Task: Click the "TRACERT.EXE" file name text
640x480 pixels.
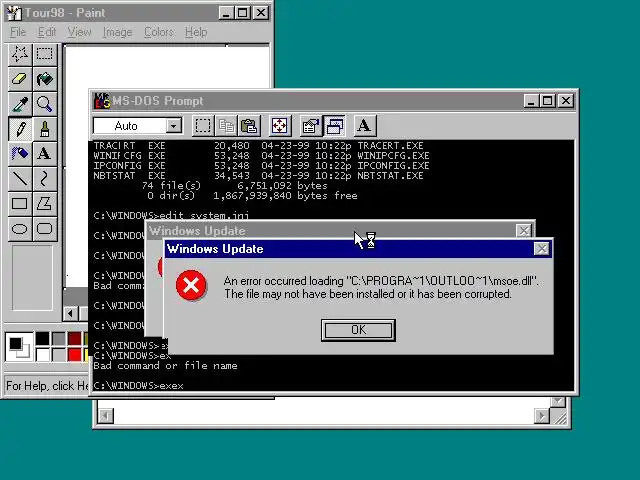Action: tap(391, 146)
